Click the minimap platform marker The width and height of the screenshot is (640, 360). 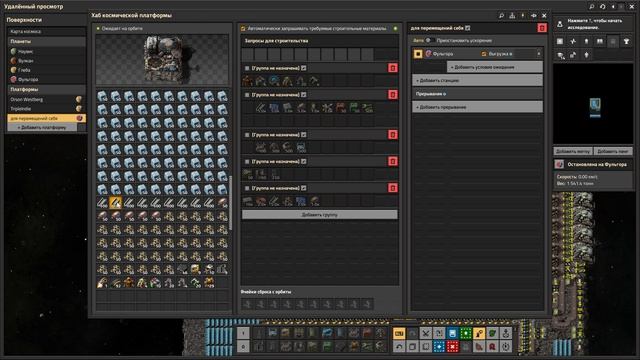pyautogui.click(x=595, y=107)
